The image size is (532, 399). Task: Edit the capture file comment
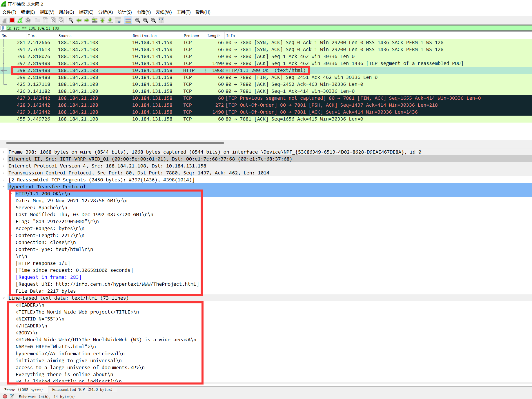click(12, 396)
